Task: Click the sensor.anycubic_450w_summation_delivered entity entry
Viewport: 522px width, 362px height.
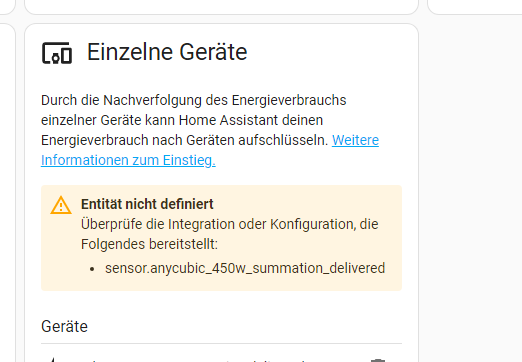Action: 245,268
